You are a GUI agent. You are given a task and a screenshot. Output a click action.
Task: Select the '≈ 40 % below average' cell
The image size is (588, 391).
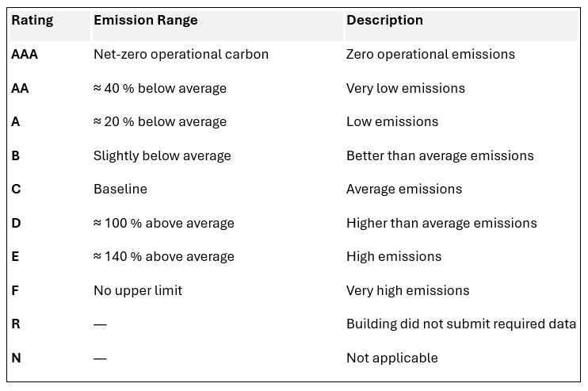pyautogui.click(x=160, y=88)
